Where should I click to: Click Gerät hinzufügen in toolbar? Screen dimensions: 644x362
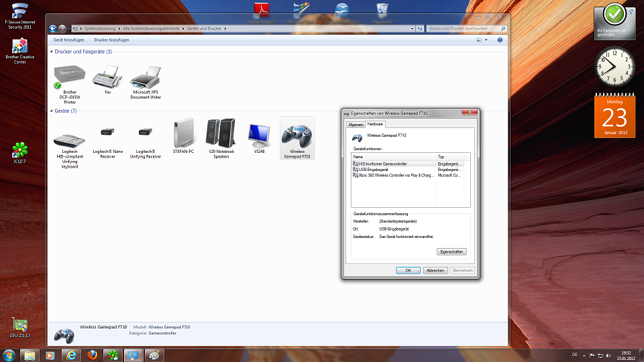pos(68,40)
